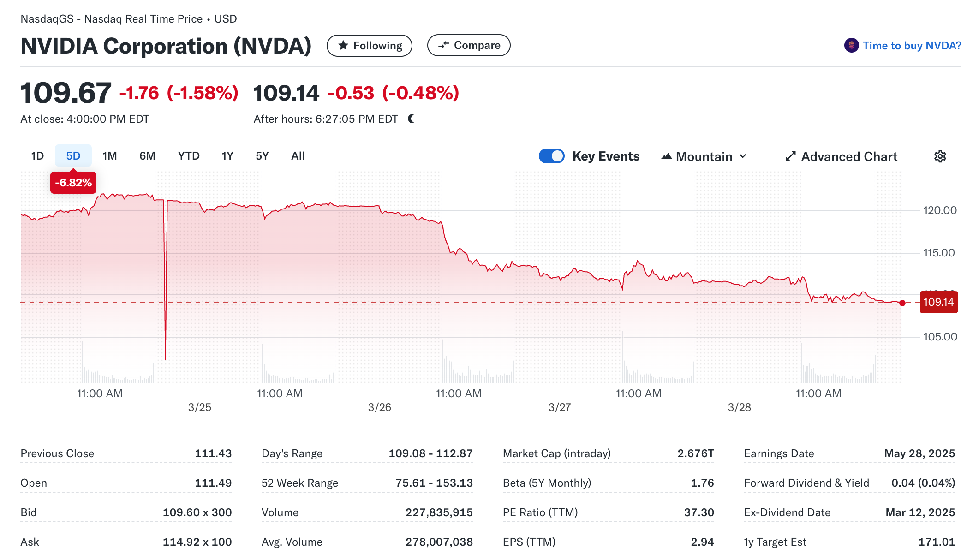The image size is (967, 560).
Task: Click the Compare button
Action: coord(468,45)
